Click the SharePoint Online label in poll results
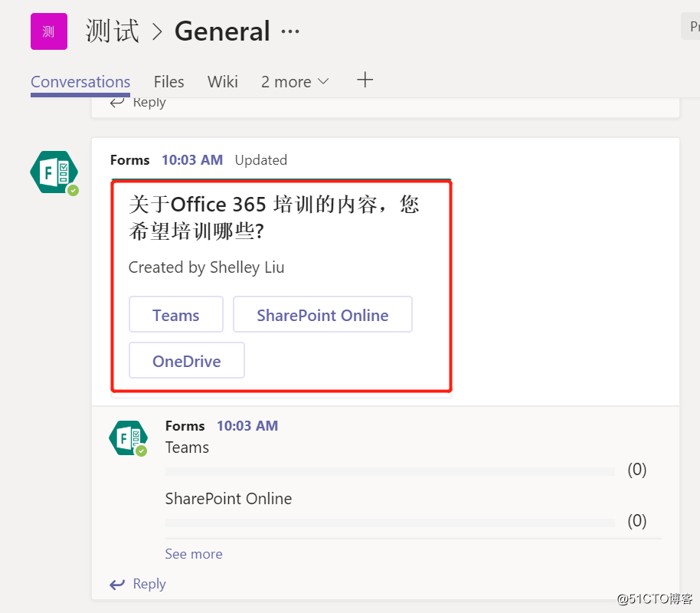Viewport: 700px width, 613px height. coord(228,499)
